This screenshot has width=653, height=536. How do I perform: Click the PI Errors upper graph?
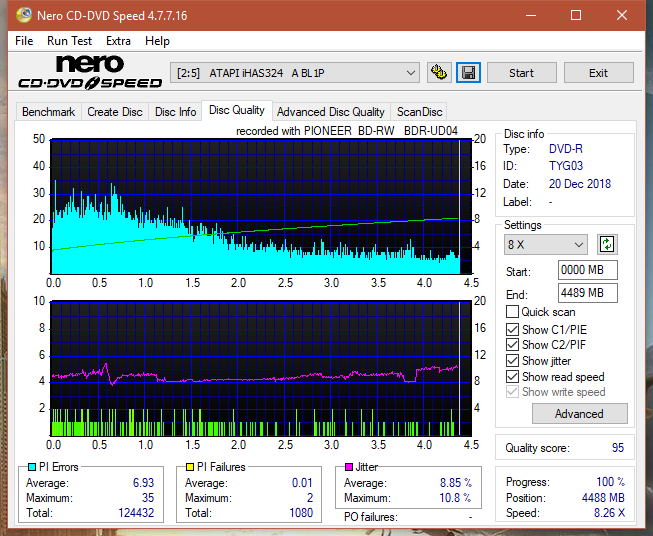pyautogui.click(x=261, y=207)
